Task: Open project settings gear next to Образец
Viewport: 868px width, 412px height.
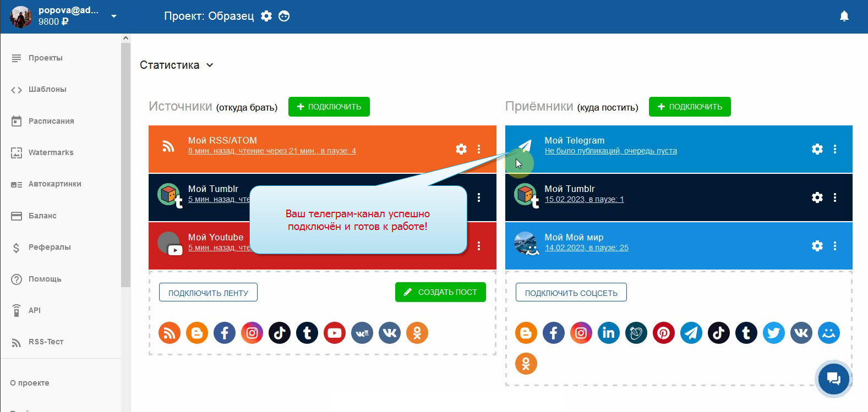Action: click(266, 16)
